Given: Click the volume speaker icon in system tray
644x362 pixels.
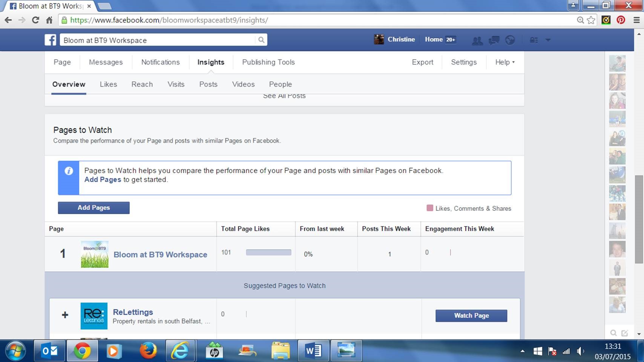Looking at the screenshot, I should click(x=580, y=351).
